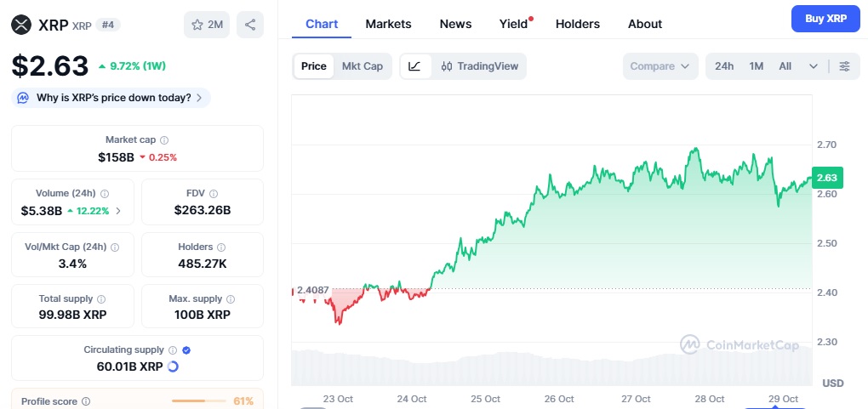Click the 9.72% (1W) price change

[x=132, y=66]
